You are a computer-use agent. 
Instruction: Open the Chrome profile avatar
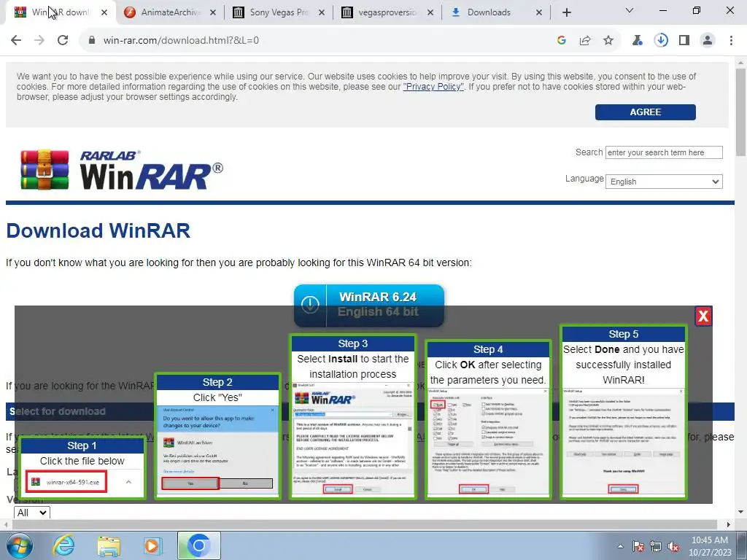(x=708, y=41)
